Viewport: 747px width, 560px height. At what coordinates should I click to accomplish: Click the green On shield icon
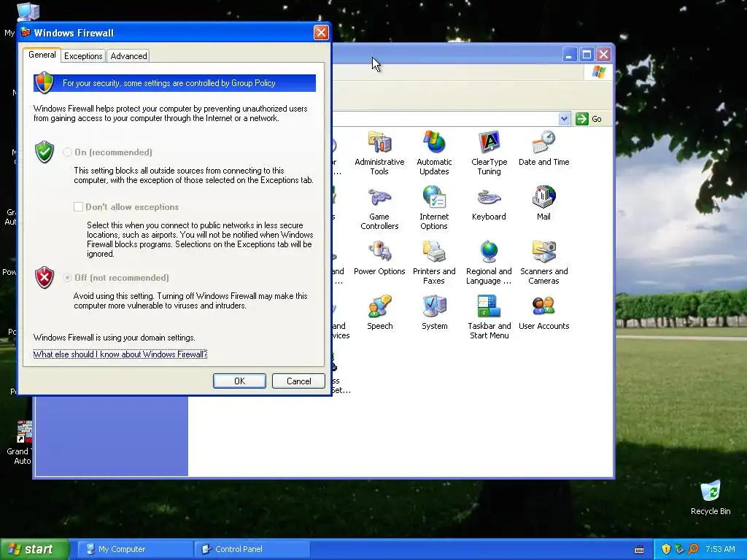[44, 152]
